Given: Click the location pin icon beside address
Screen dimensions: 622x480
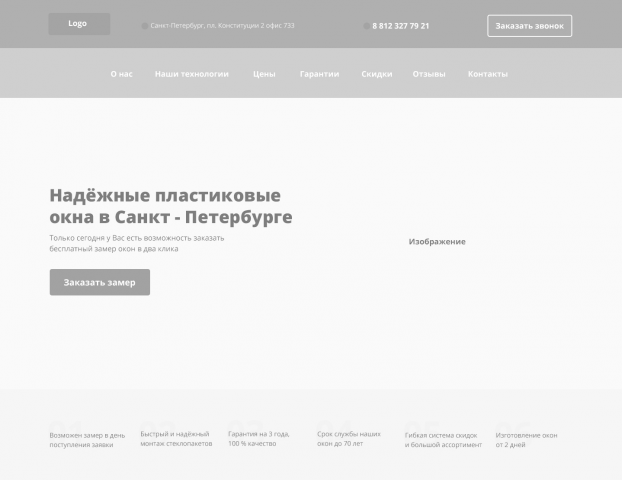Looking at the screenshot, I should pyautogui.click(x=145, y=26).
